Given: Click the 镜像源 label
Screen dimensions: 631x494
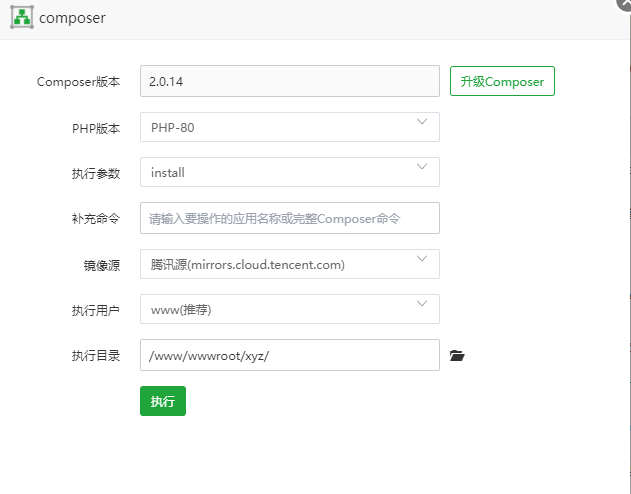Looking at the screenshot, I should coord(102,266).
